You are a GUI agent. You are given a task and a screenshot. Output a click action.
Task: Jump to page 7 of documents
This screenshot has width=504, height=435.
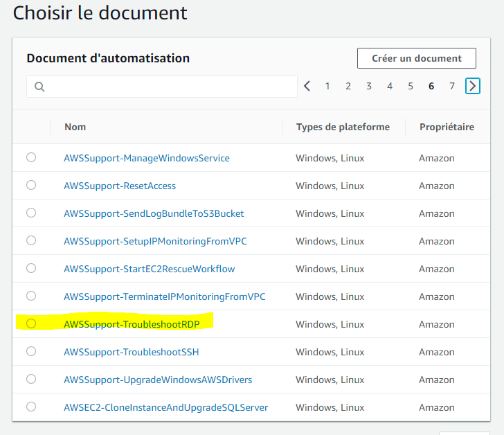click(x=452, y=86)
